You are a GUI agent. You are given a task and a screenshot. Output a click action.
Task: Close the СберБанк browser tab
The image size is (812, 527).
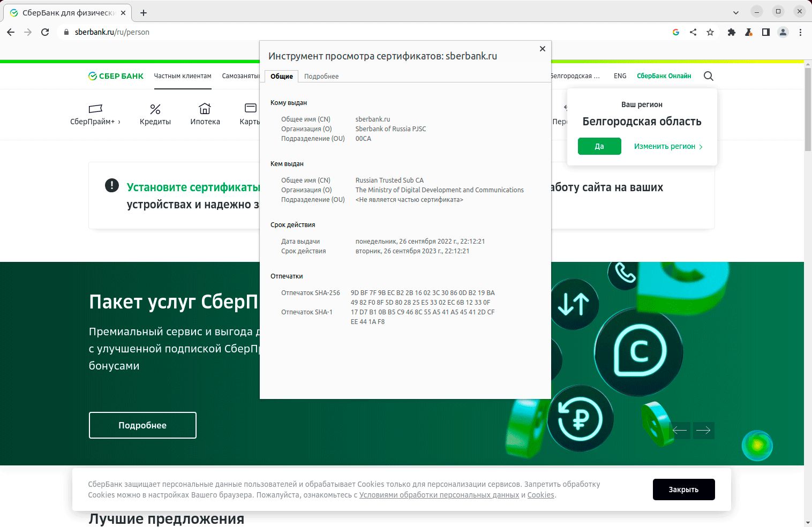(x=123, y=13)
